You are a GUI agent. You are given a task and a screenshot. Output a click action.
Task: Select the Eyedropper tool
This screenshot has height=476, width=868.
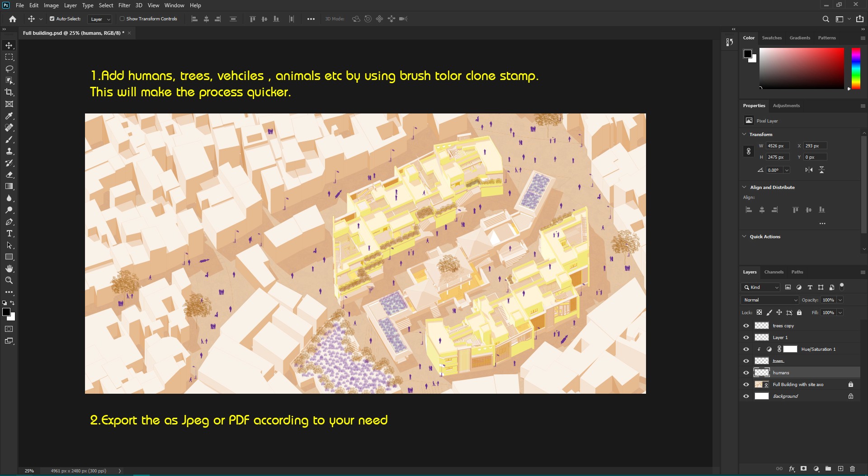(9, 116)
